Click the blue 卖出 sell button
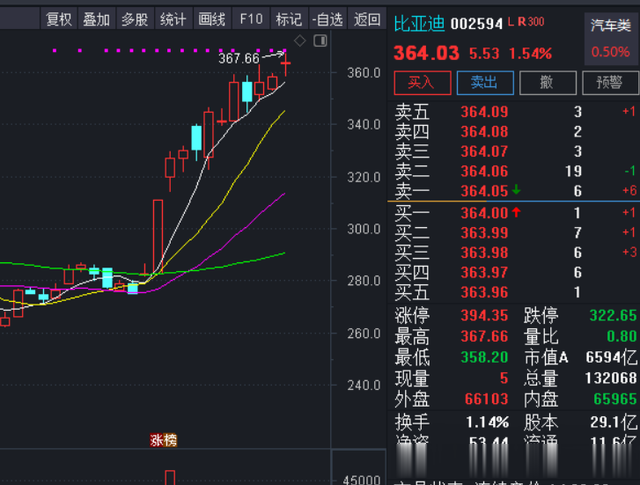The image size is (640, 485). [485, 83]
